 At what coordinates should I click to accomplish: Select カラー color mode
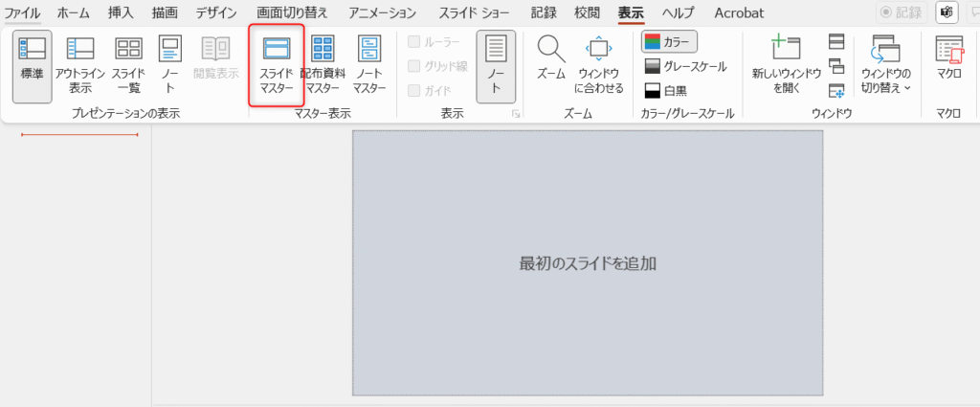tap(669, 42)
